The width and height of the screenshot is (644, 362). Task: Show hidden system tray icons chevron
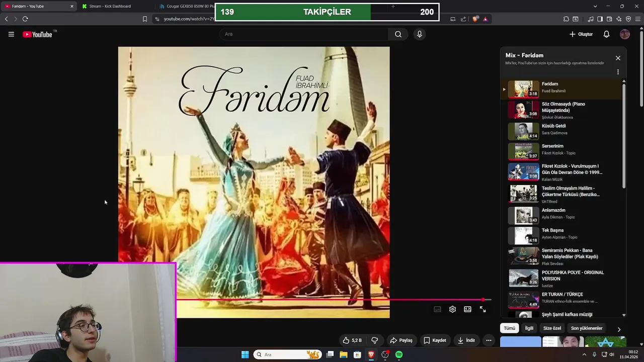(584, 354)
